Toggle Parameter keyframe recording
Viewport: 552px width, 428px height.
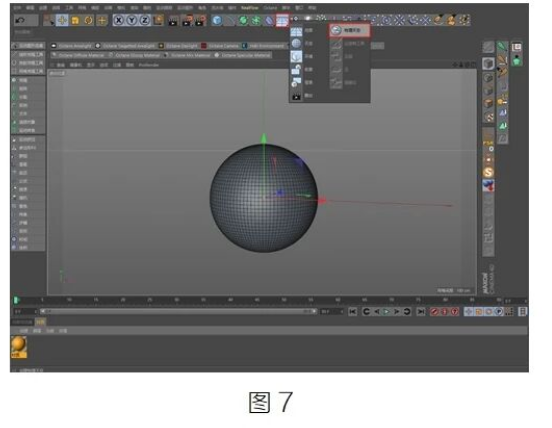point(499,311)
